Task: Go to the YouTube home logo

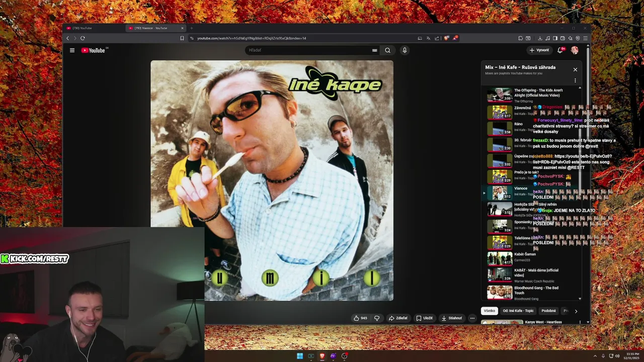Action: 93,50
